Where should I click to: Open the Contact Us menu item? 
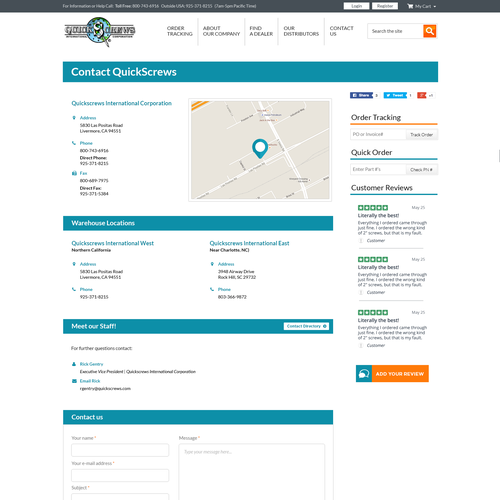(341, 31)
